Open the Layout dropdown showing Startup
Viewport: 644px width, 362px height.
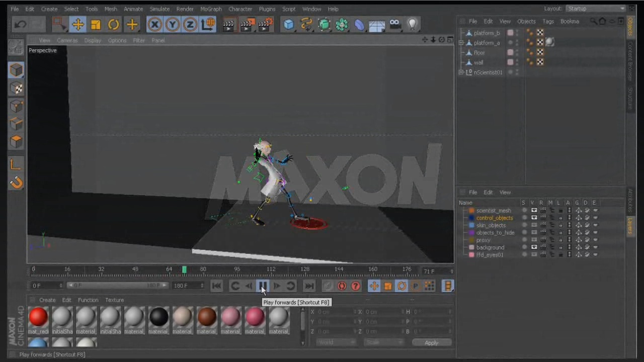click(595, 9)
